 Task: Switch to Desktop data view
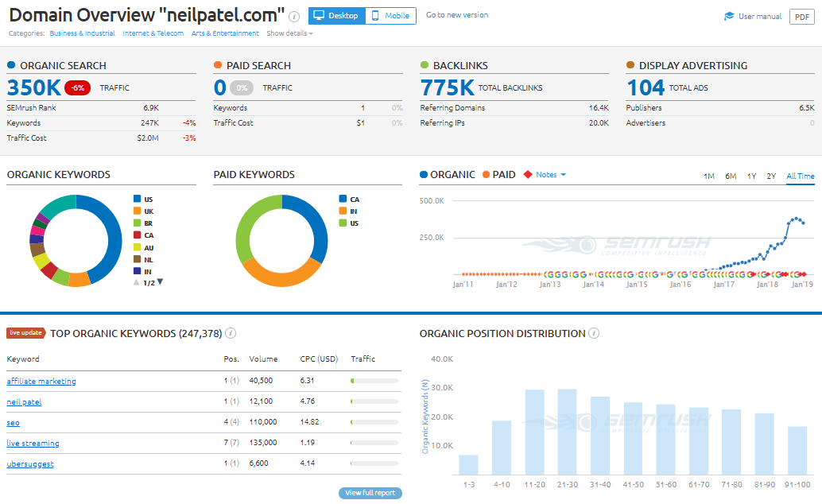pyautogui.click(x=336, y=16)
